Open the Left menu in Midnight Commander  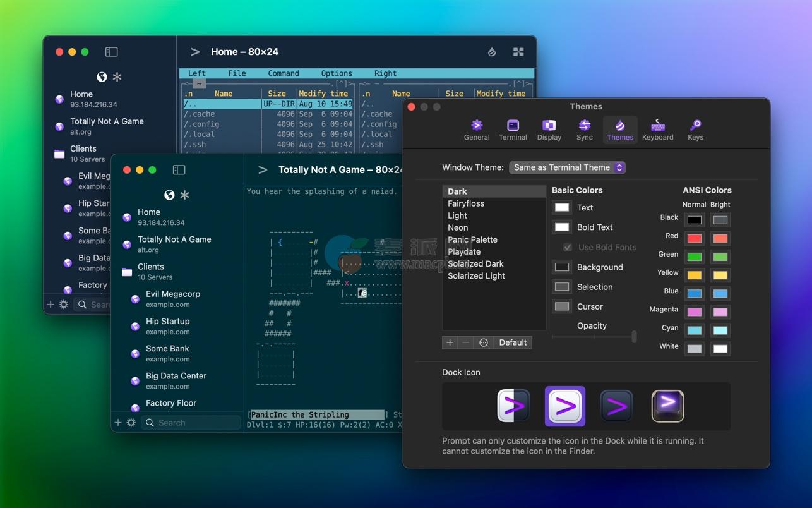(196, 73)
